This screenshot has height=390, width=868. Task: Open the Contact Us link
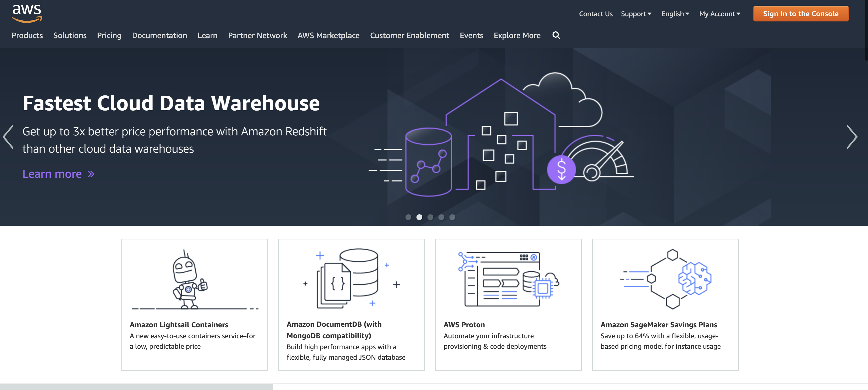(595, 14)
